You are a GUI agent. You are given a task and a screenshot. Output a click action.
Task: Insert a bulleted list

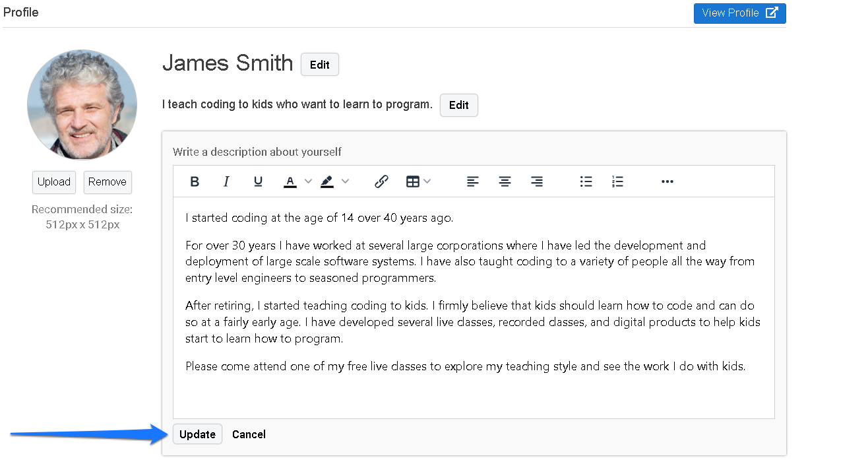pyautogui.click(x=586, y=181)
